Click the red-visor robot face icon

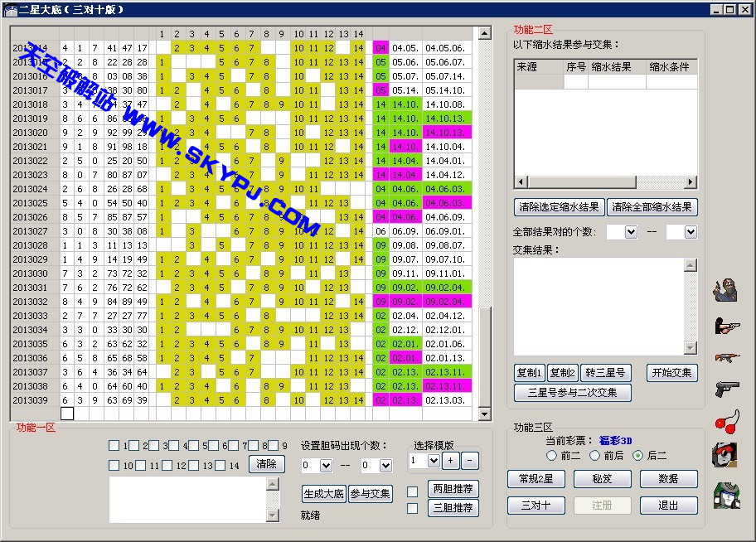tap(726, 454)
